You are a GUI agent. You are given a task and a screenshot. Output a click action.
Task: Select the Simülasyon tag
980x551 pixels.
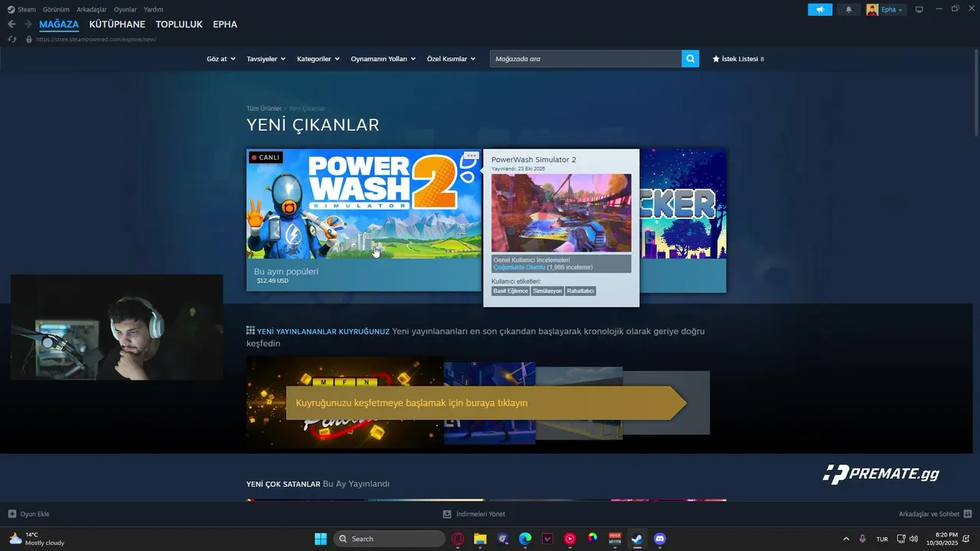547,291
